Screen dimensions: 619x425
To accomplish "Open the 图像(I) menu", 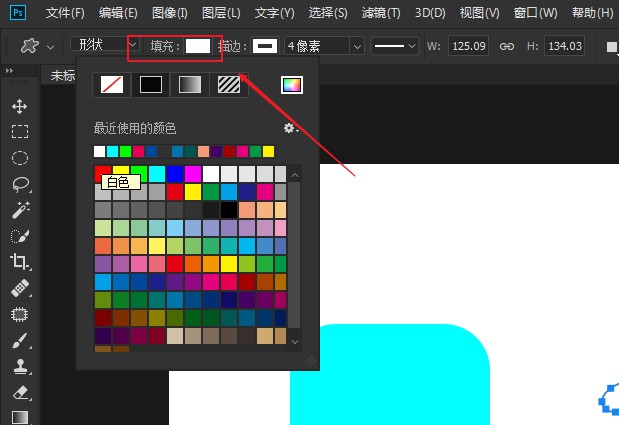I will (170, 13).
